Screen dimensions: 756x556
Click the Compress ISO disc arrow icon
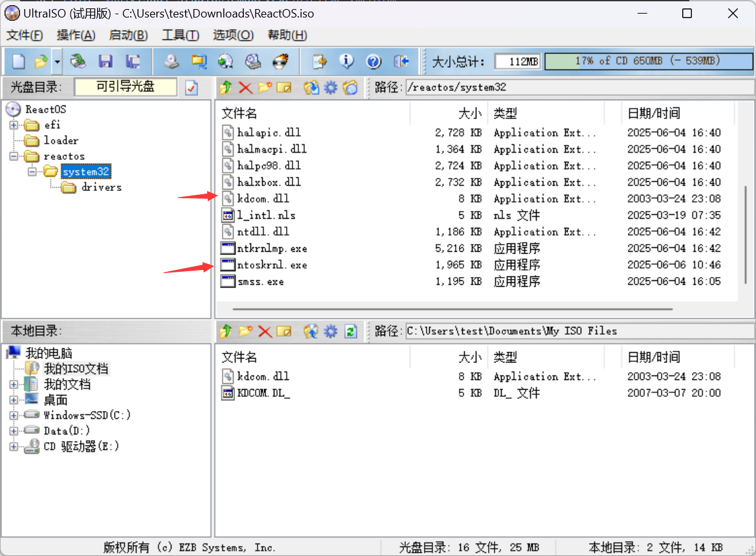[x=225, y=61]
